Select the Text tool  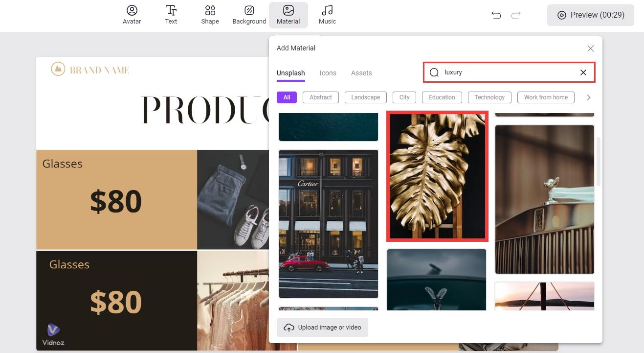pos(171,15)
